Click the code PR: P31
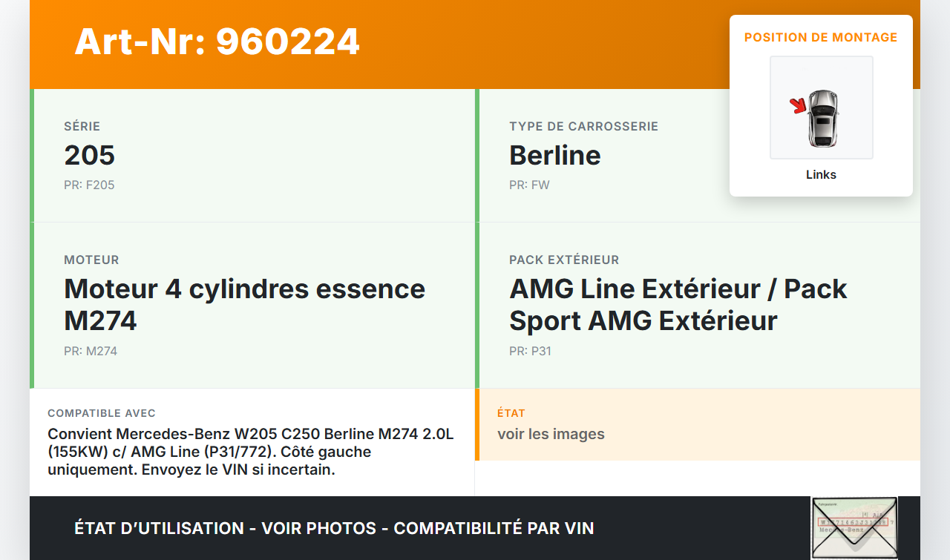The height and width of the screenshot is (560, 950). pos(530,351)
